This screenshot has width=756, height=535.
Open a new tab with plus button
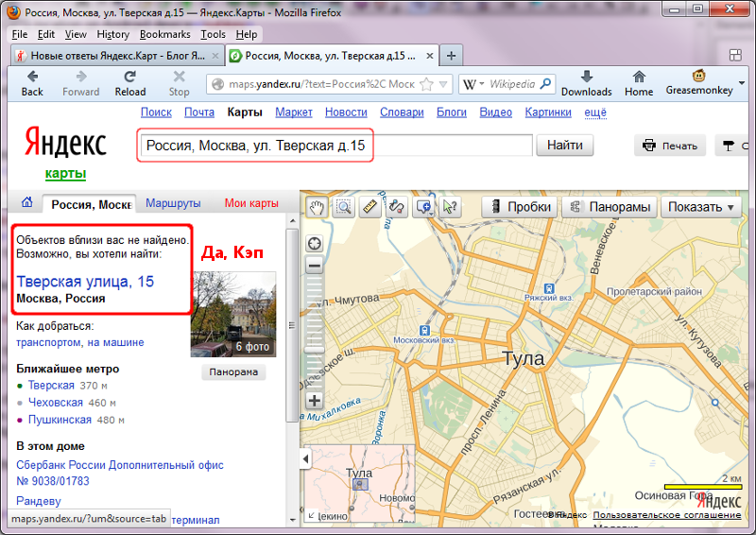(x=452, y=56)
